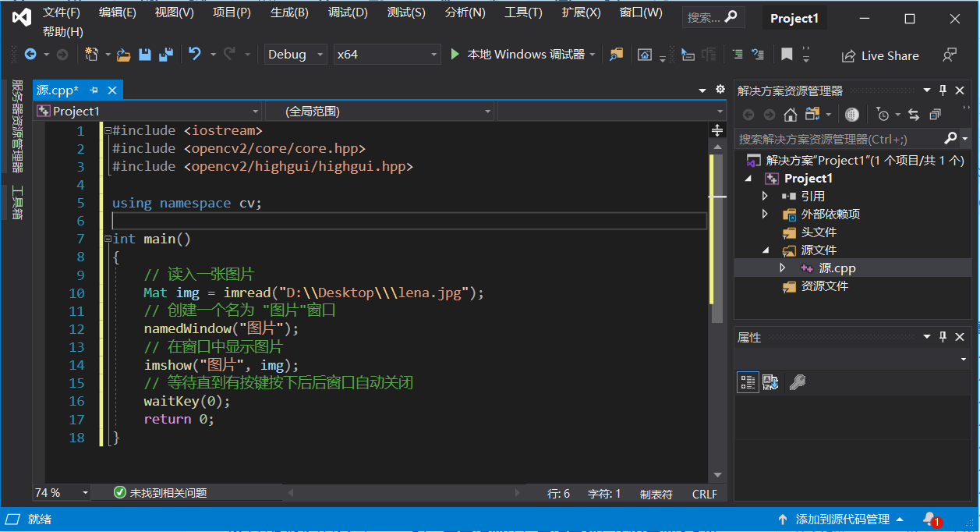The image size is (980, 532).
Task: Open the 调试(D) menu
Action: pos(348,12)
